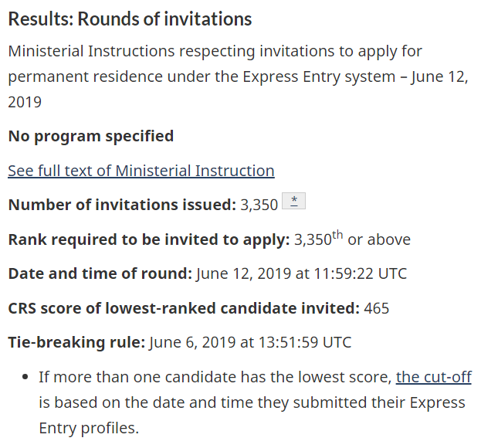The width and height of the screenshot is (481, 448).
Task: Click the "June 12, 2019 at 11:59:22 UTC" value
Action: pos(301,273)
